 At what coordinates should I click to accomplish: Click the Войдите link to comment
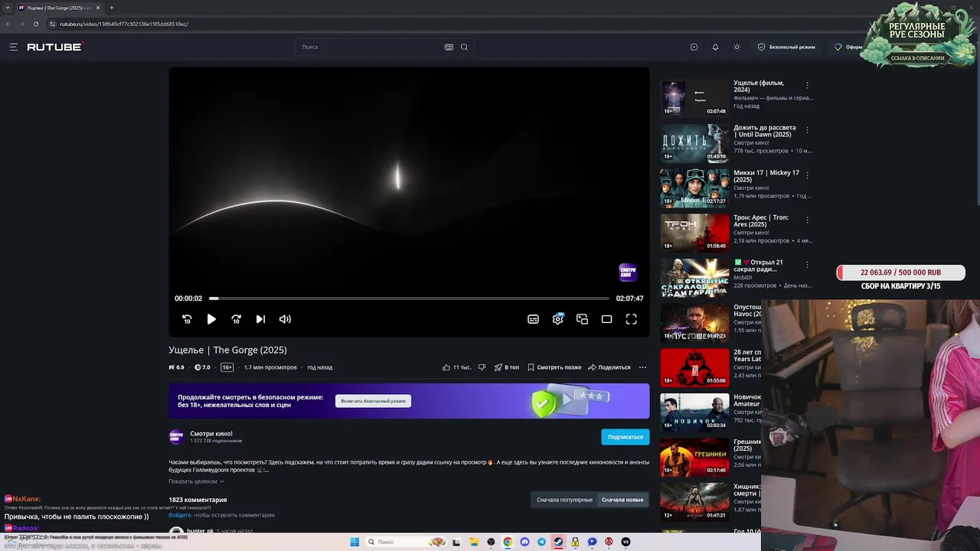pyautogui.click(x=180, y=515)
